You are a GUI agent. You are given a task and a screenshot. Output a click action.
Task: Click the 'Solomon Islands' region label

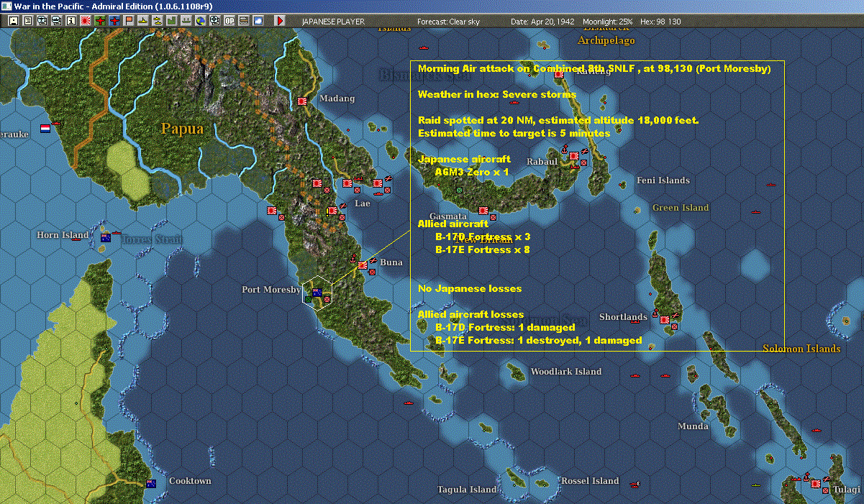pos(801,349)
